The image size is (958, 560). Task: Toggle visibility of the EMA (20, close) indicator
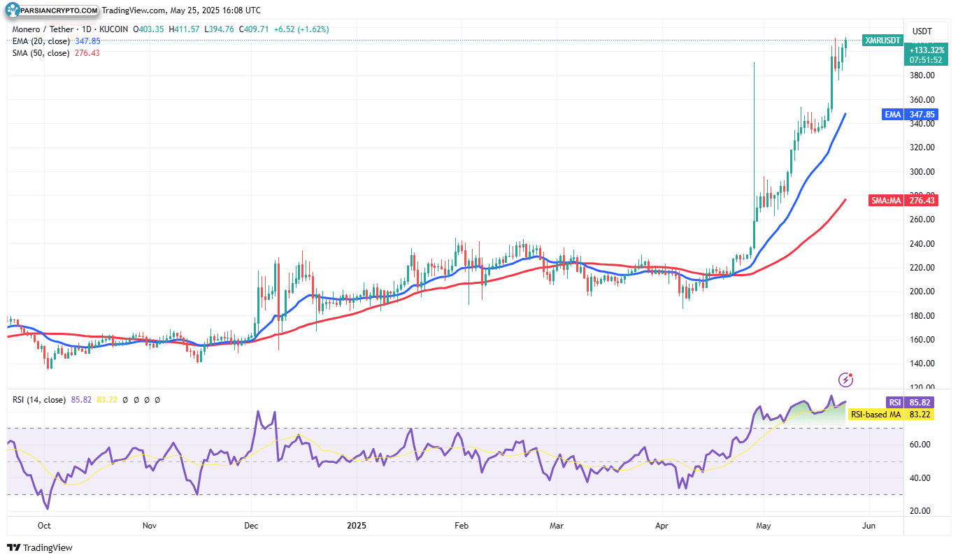click(42, 41)
